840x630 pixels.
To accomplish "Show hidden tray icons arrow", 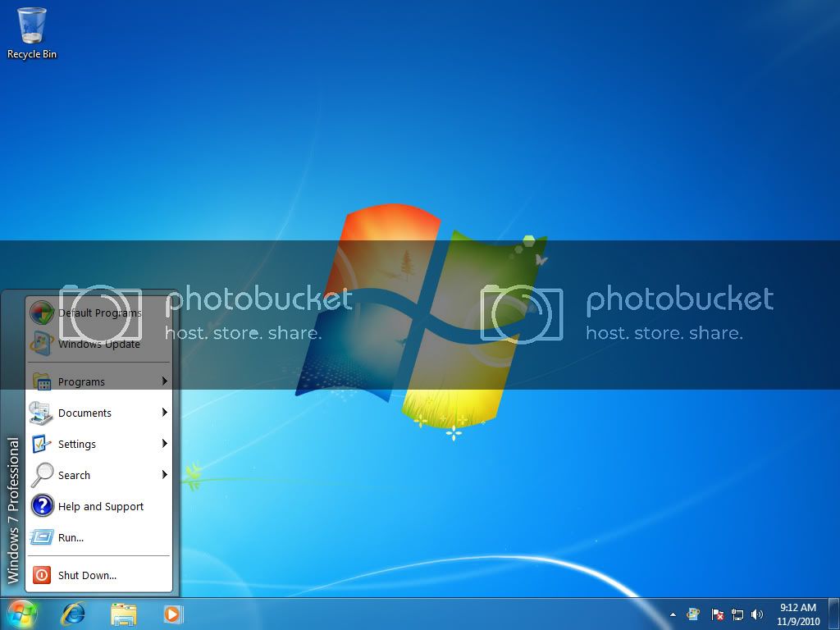I will coord(673,614).
